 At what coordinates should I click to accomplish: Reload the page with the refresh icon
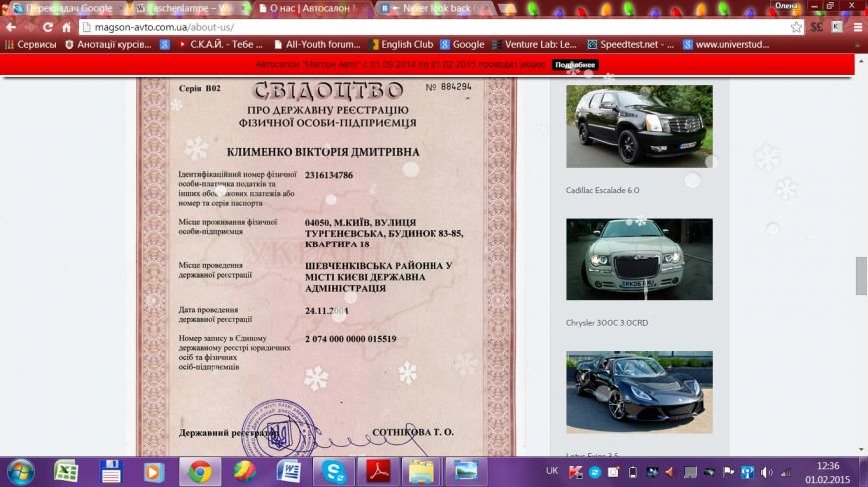click(x=48, y=27)
